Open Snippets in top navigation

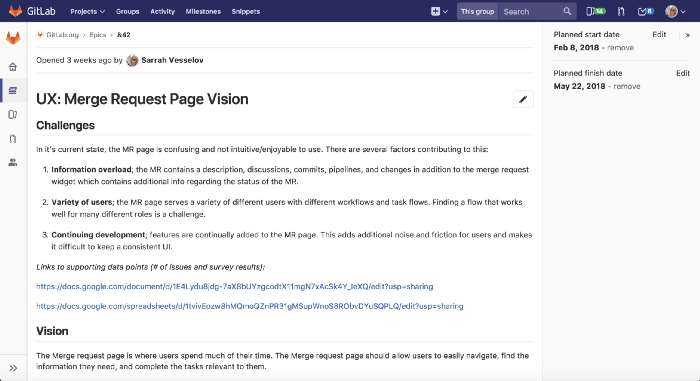(x=246, y=12)
